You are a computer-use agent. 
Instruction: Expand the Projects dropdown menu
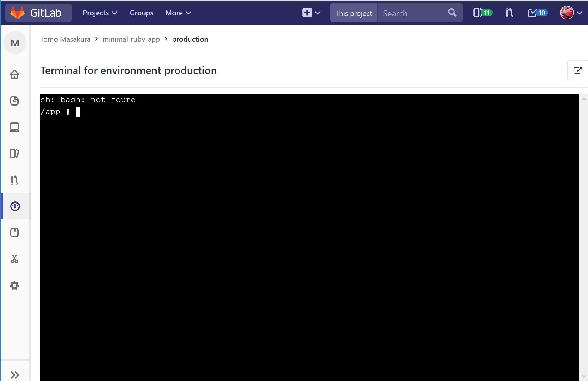(100, 13)
